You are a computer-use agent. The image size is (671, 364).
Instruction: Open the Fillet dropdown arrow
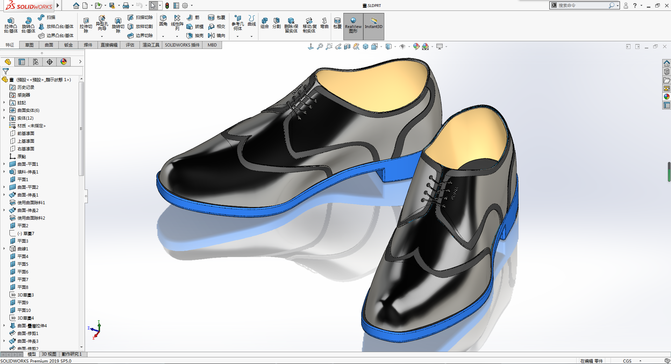pyautogui.click(x=163, y=36)
